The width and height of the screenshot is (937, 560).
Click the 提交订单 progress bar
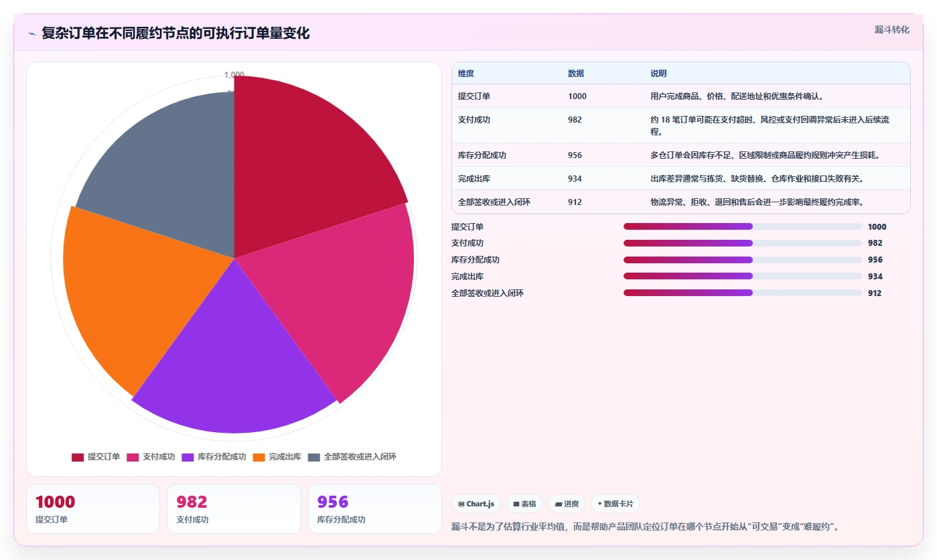(743, 226)
